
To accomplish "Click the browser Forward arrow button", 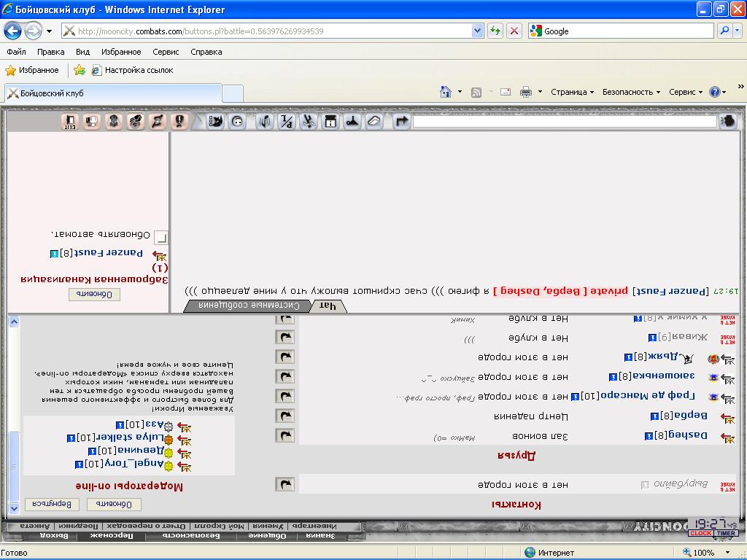I will pos(33,31).
